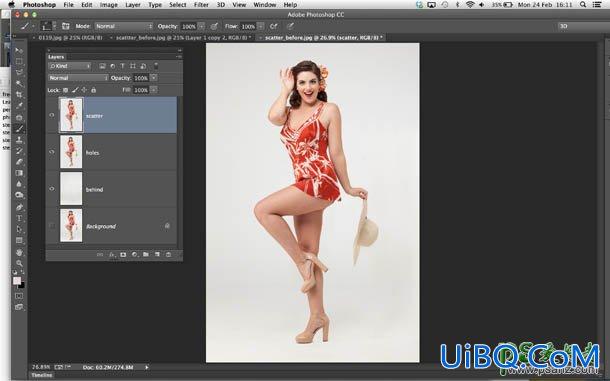Select the Gradient tool
The width and height of the screenshot is (610, 381).
tap(19, 173)
